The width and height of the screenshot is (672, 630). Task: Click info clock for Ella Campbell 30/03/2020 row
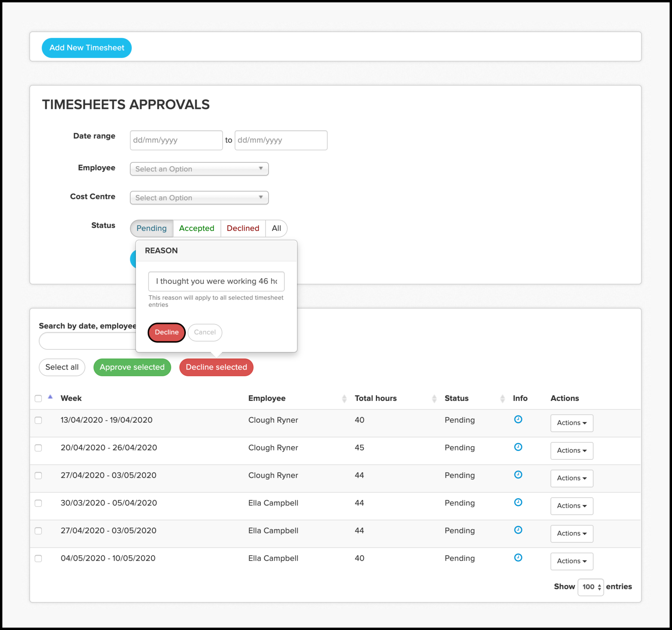tap(518, 503)
